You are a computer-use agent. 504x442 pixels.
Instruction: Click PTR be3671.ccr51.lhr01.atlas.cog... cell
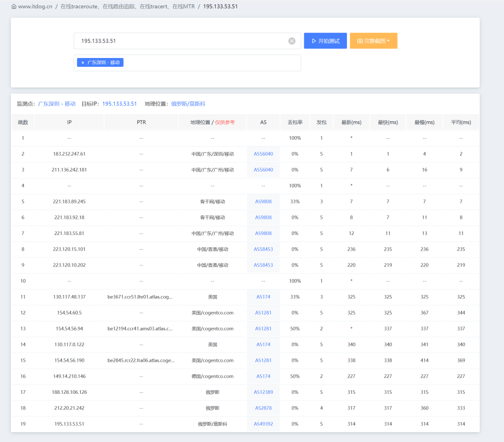click(x=141, y=297)
